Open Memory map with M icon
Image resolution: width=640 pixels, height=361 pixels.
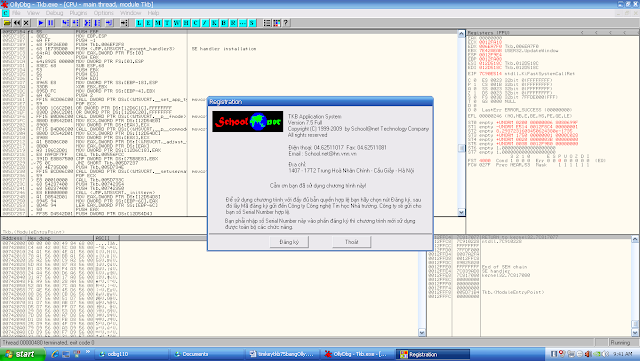[x=158, y=23]
